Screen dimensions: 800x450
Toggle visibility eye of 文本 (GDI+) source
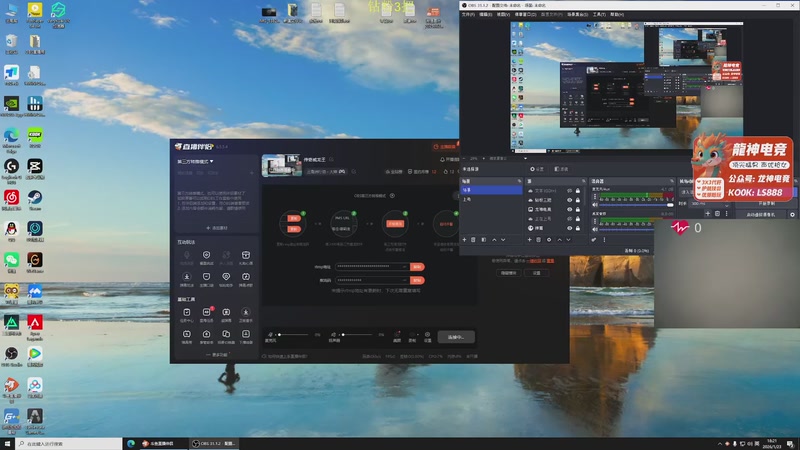(x=569, y=190)
